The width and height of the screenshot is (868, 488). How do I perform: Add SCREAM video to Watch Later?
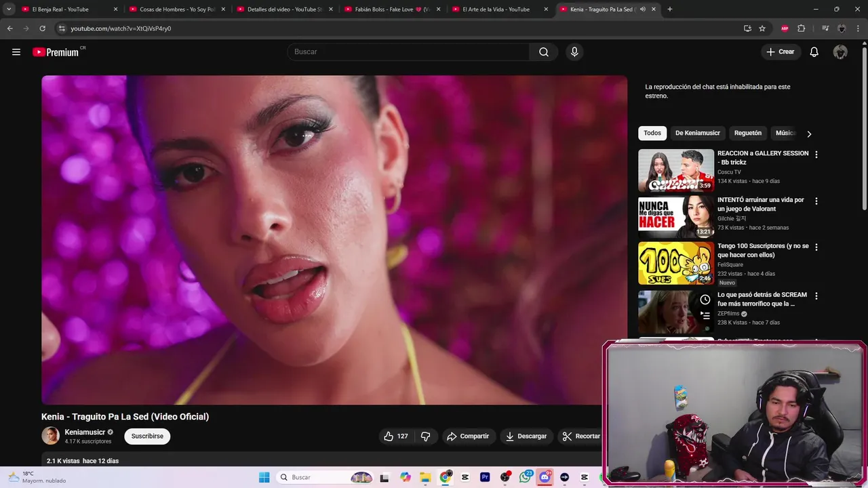[705, 300]
